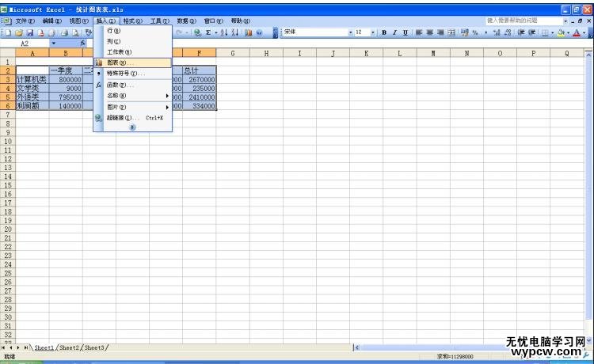Open the 格式 (Format) menu
This screenshot has height=364, width=594.
[x=132, y=21]
